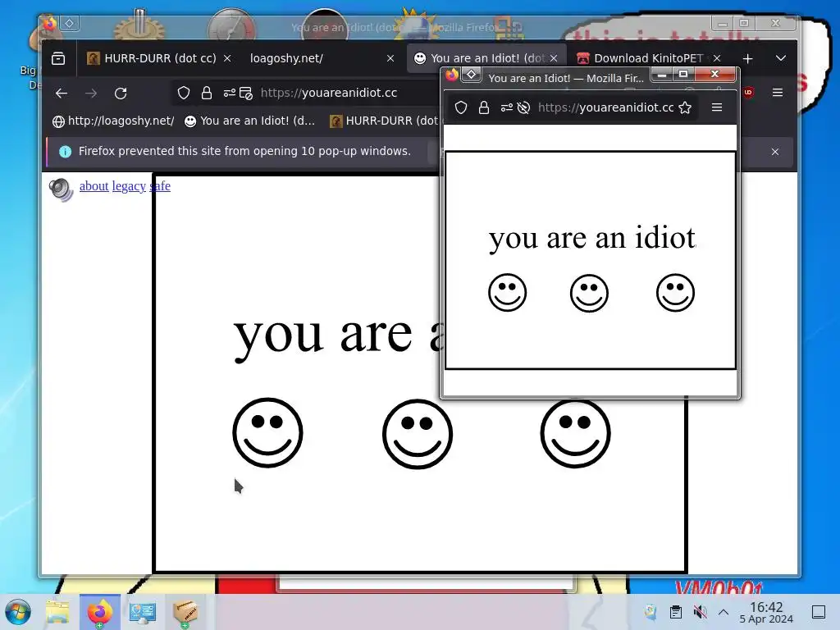Expand the list all tabs chevron
Image resolution: width=840 pixels, height=630 pixels.
pyautogui.click(x=781, y=58)
